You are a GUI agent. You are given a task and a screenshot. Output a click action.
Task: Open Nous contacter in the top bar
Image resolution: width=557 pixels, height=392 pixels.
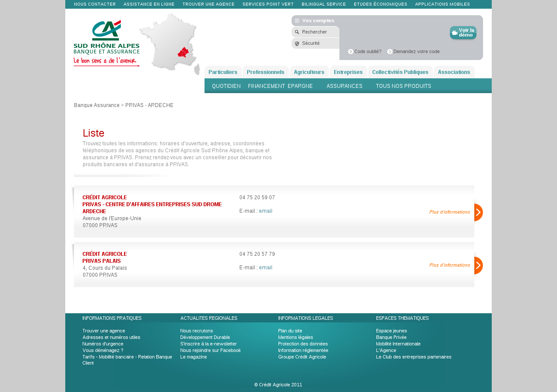pyautogui.click(x=95, y=4)
